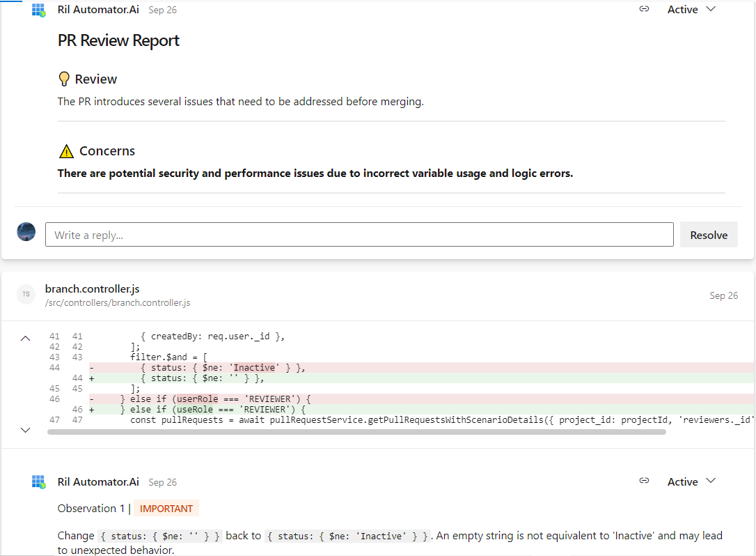This screenshot has height=556, width=756.
Task: Open Active status dropdown on Observation 1
Action: click(691, 481)
